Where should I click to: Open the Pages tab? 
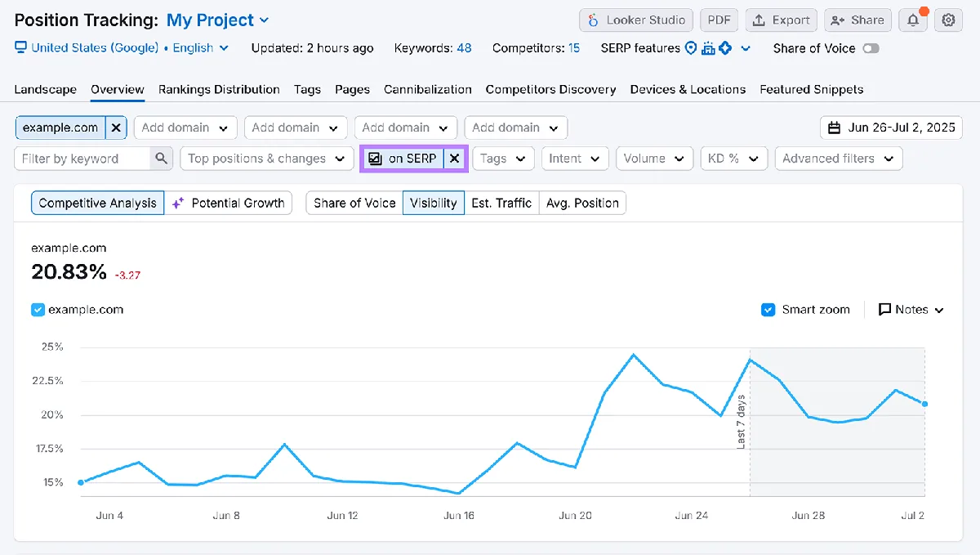352,89
